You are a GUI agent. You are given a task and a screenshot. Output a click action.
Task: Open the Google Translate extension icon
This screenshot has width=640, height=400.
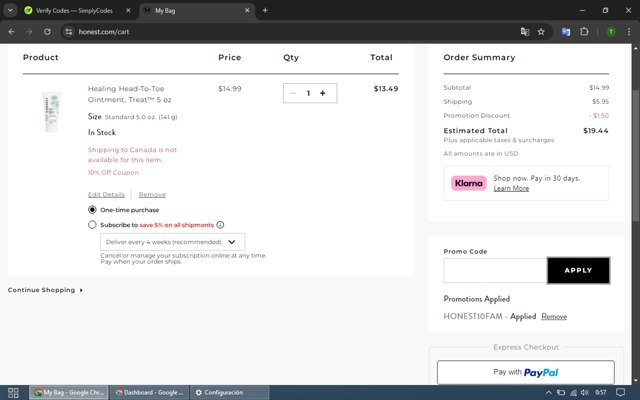pos(566,31)
